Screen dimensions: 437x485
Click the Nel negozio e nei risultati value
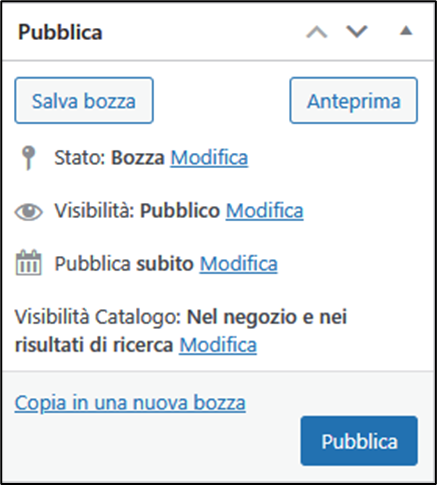point(181,331)
